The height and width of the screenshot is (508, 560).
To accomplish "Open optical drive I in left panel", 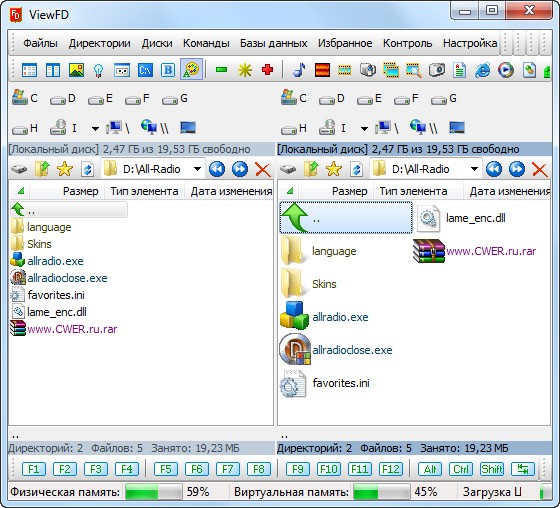I will (x=64, y=127).
